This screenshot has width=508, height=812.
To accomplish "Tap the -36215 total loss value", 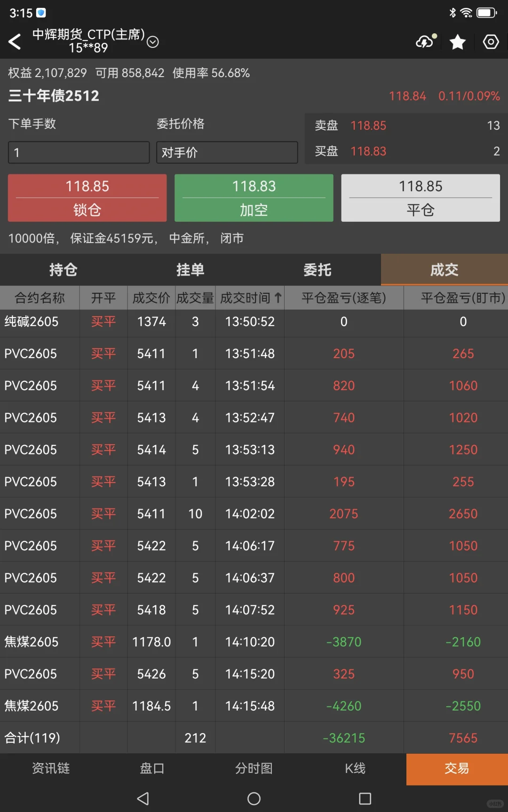I will [x=344, y=738].
